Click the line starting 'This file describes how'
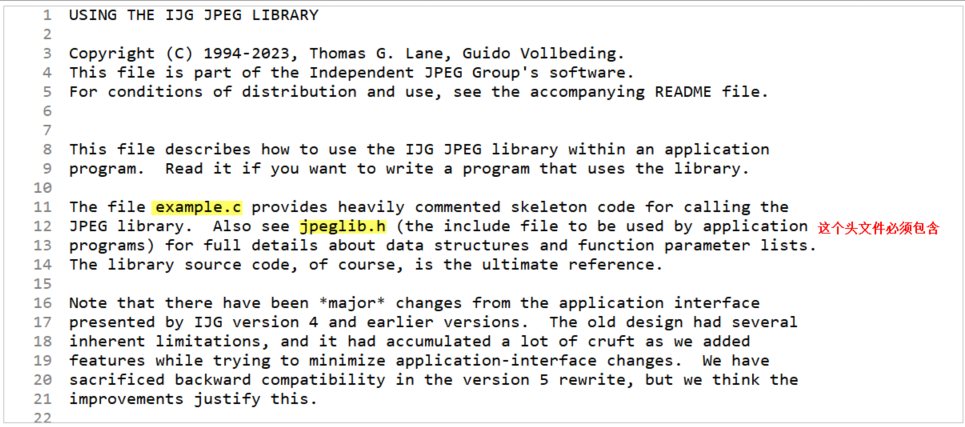Screen dimensions: 965x427 pos(418,150)
